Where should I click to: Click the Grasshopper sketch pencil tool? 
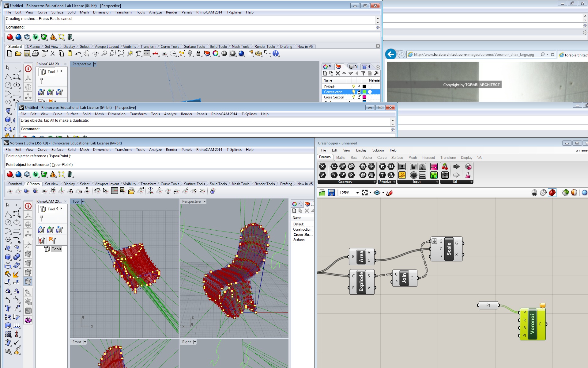[389, 193]
